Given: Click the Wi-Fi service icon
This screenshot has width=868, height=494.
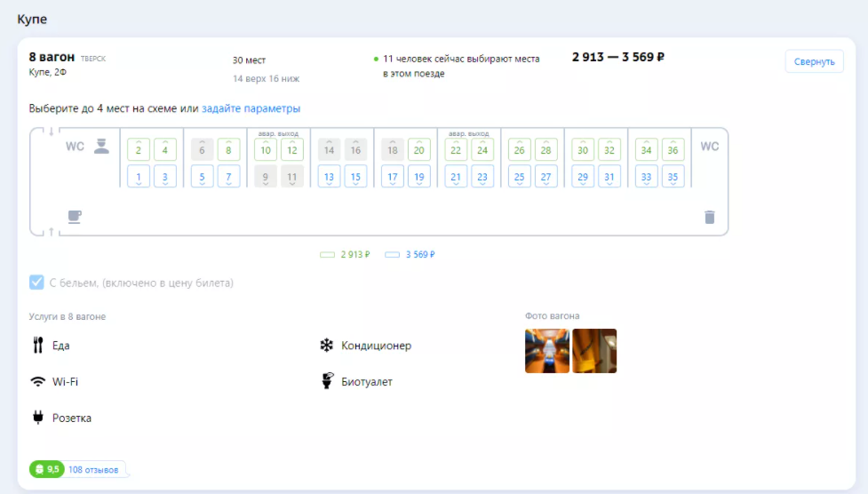Looking at the screenshot, I should point(37,381).
